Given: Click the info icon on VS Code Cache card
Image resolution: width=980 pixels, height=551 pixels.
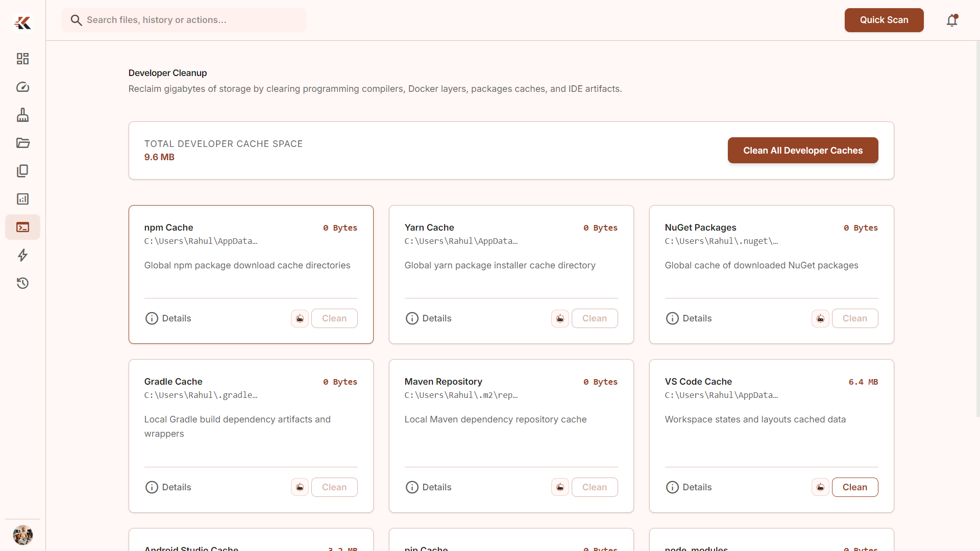Looking at the screenshot, I should (x=672, y=487).
